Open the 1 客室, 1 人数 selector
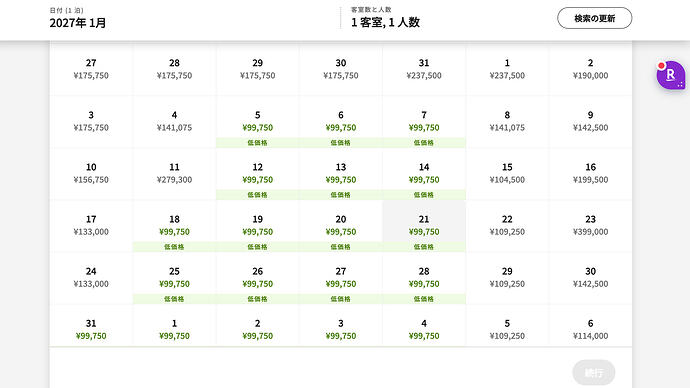This screenshot has height=388, width=690. pyautogui.click(x=385, y=18)
